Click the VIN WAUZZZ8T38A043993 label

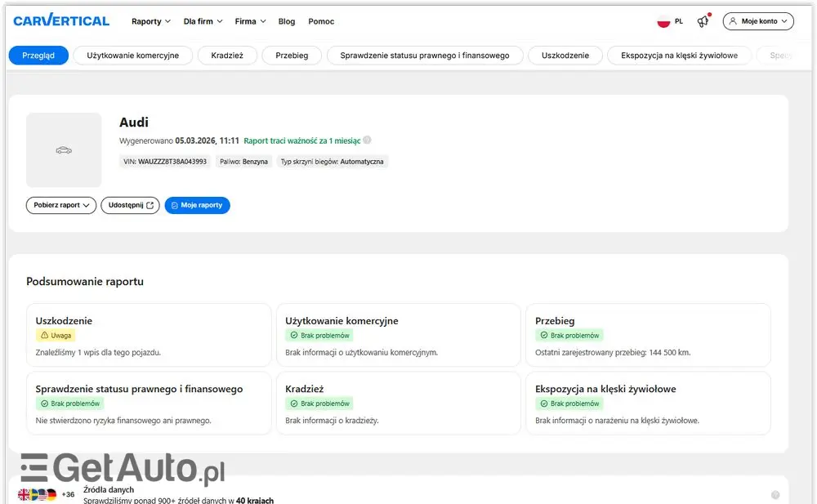[x=165, y=162]
